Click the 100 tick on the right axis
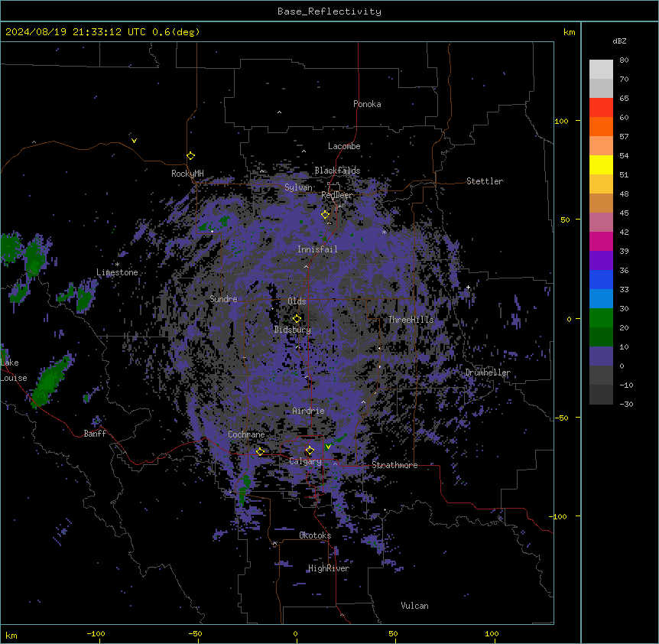Image resolution: width=659 pixels, height=644 pixels. coord(561,121)
